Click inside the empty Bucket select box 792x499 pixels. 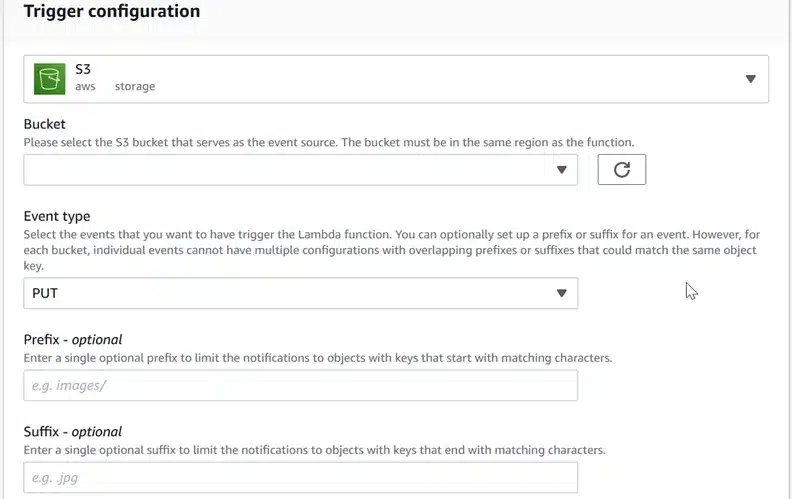click(x=301, y=170)
